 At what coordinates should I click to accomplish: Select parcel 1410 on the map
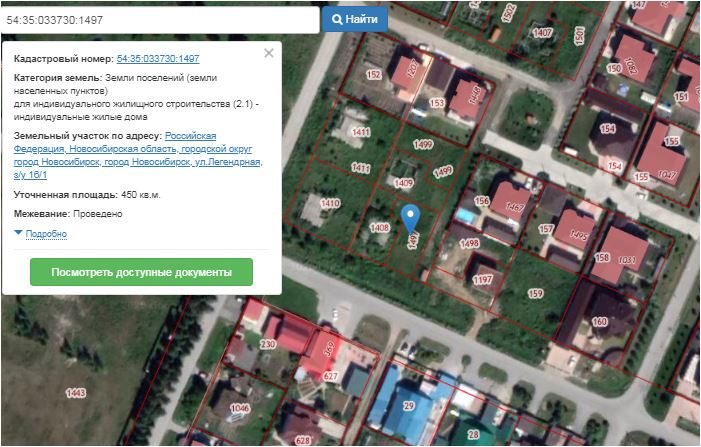pos(330,203)
